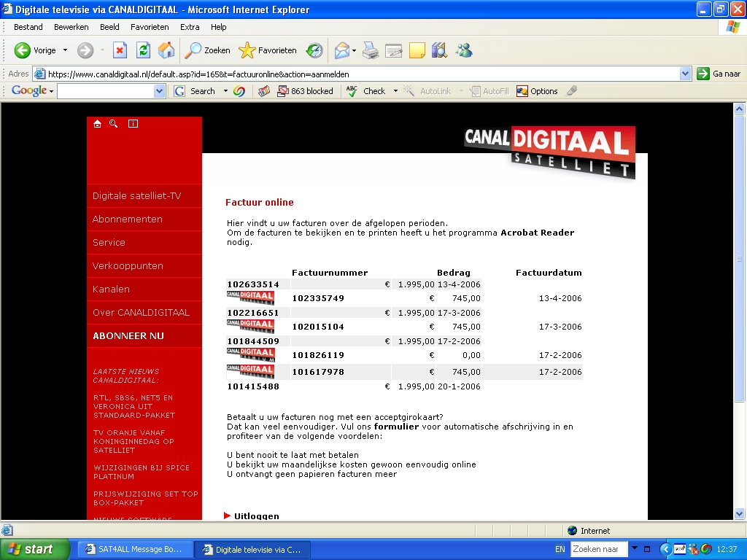Expand the Google Search options arrow
The width and height of the screenshot is (747, 560).
point(225,91)
